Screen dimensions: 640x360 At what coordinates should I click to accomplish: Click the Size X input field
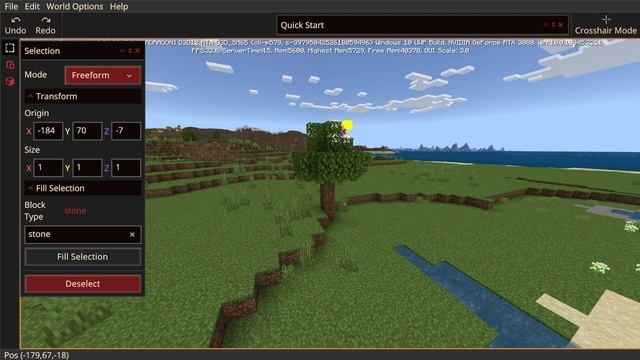[48, 168]
